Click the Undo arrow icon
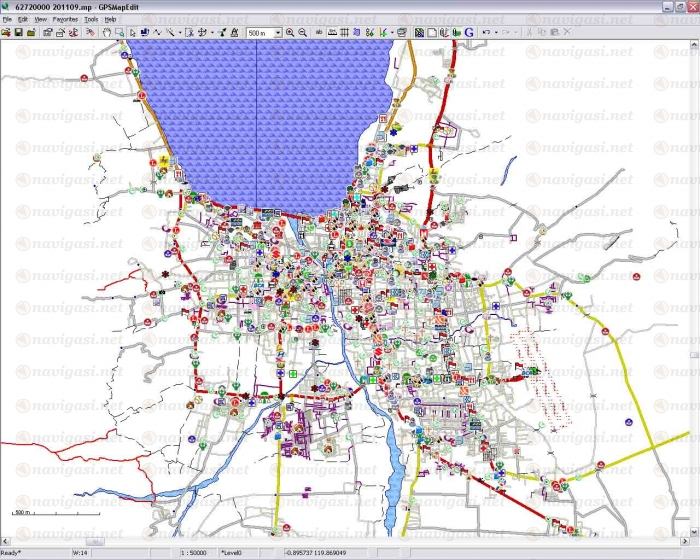The width and height of the screenshot is (700, 560). [x=485, y=32]
